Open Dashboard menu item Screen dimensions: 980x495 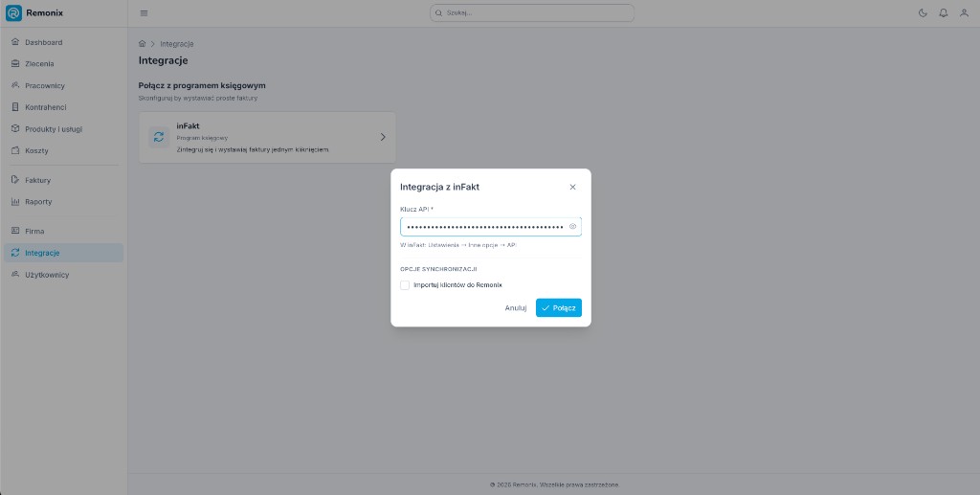click(x=64, y=42)
